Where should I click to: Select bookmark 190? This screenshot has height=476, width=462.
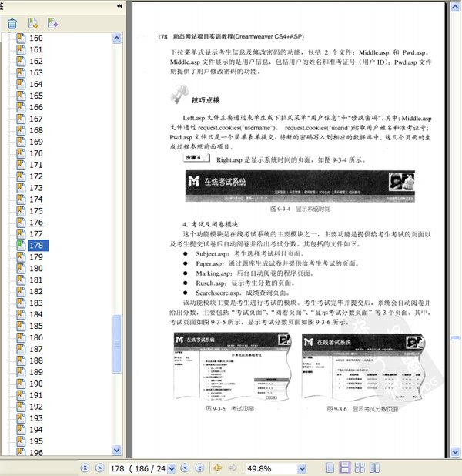pyautogui.click(x=36, y=384)
